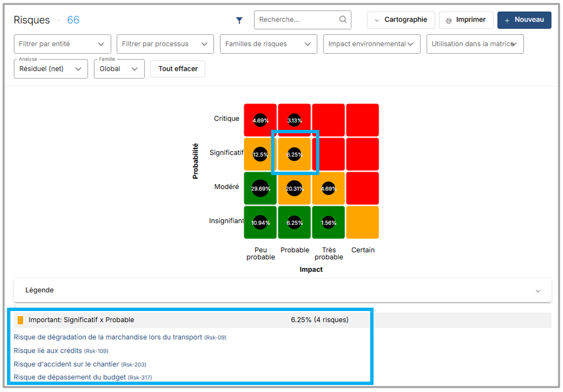Open Risque lié aux crédits link
Screen dimensions: 563x392
(x=48, y=350)
